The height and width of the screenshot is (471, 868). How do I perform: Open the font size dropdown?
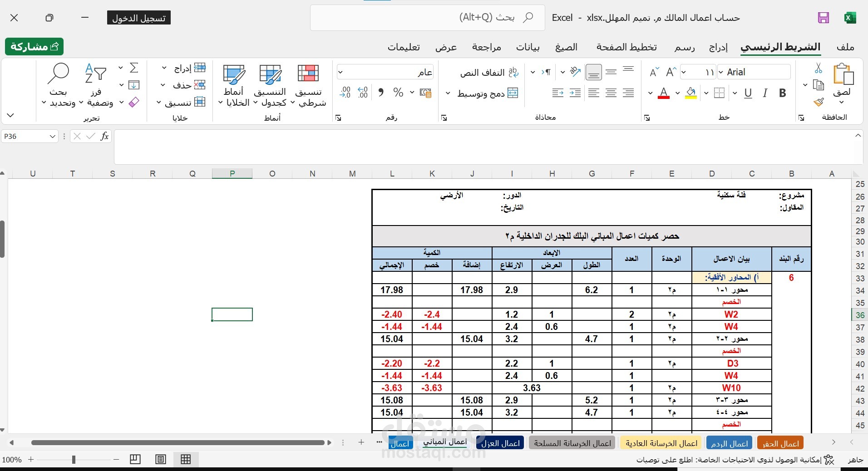[x=684, y=72]
